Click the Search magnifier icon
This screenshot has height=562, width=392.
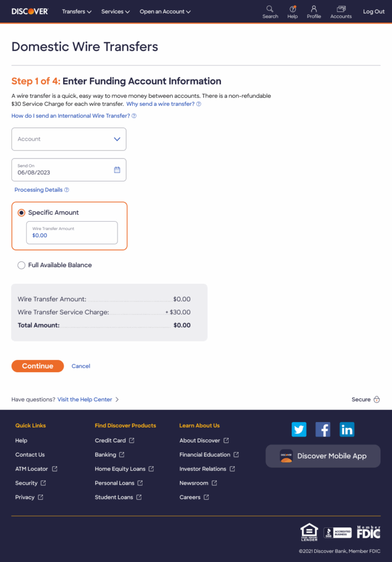tap(270, 9)
